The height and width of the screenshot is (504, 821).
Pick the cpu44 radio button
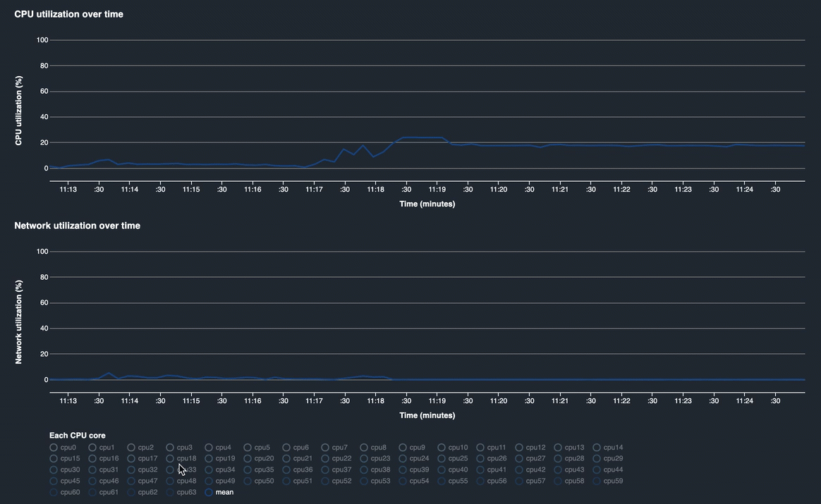tap(597, 470)
